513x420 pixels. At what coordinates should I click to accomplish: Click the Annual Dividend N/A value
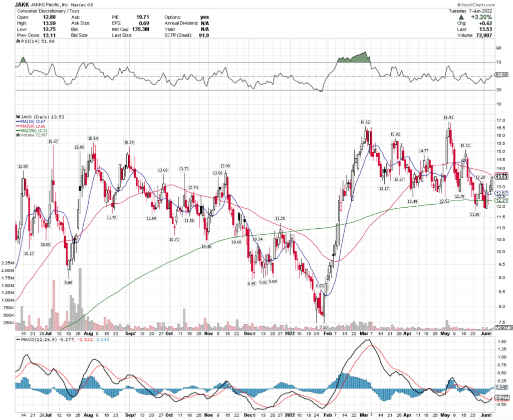point(205,23)
